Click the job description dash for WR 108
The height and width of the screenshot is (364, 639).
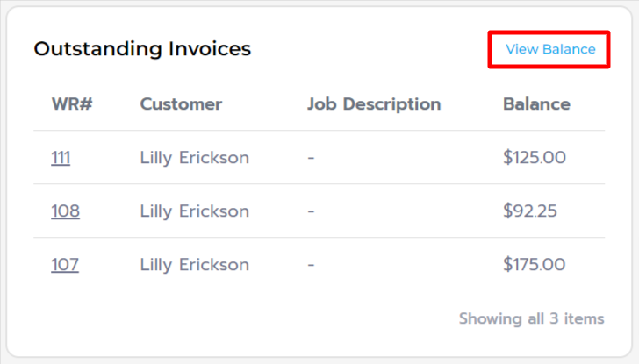click(x=311, y=212)
